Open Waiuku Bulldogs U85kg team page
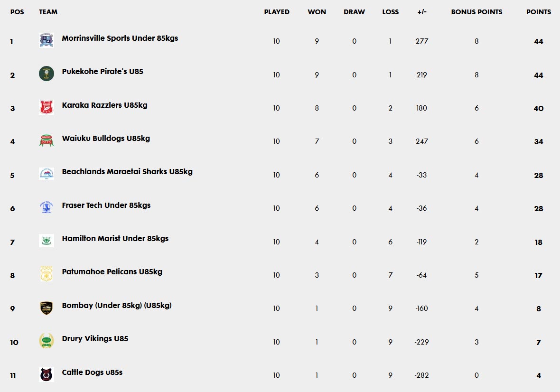 [x=106, y=139]
